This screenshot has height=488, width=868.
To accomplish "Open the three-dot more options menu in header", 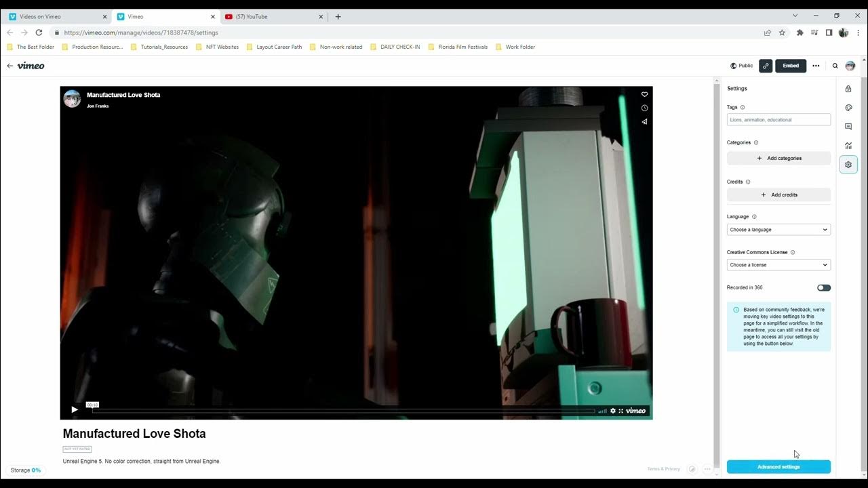I will 816,66.
